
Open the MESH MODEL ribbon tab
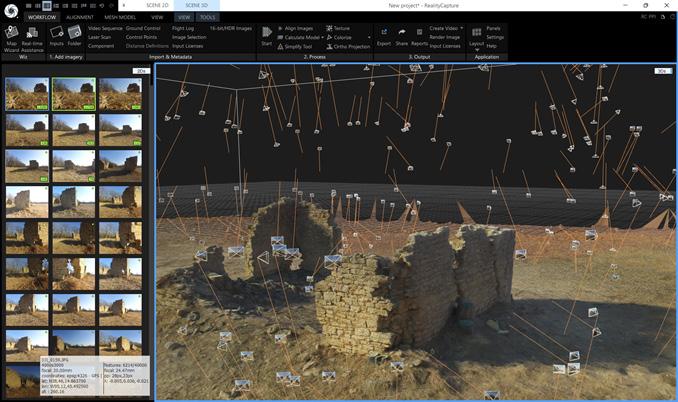(x=119, y=17)
